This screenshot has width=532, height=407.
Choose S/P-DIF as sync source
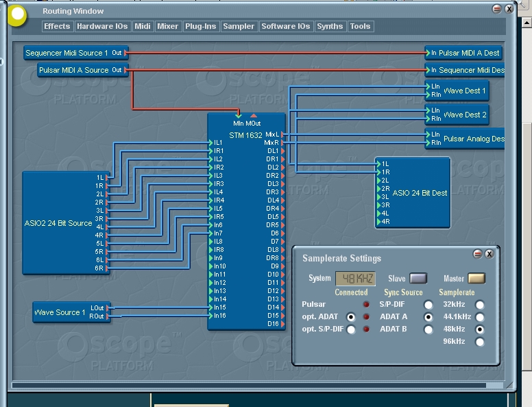coord(428,305)
